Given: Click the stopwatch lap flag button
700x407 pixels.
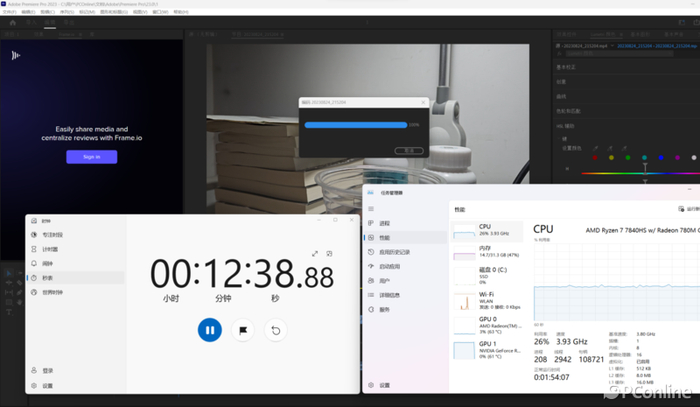Looking at the screenshot, I should coord(243,330).
